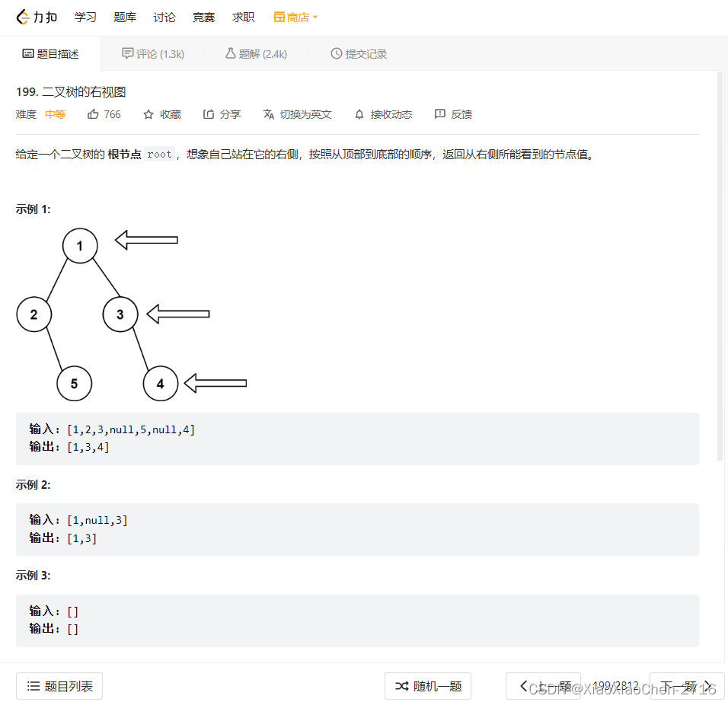
Task: Click the speech bubble icon on 评论 tab
Action: pos(127,53)
